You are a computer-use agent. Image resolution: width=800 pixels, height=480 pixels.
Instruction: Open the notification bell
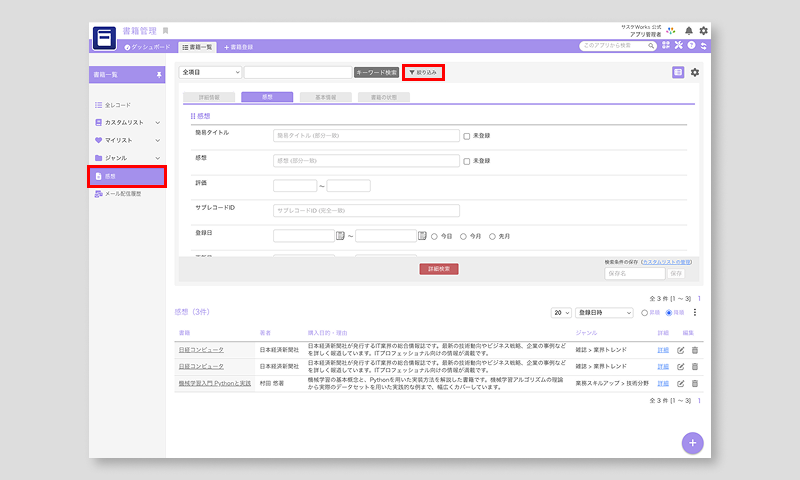689,31
